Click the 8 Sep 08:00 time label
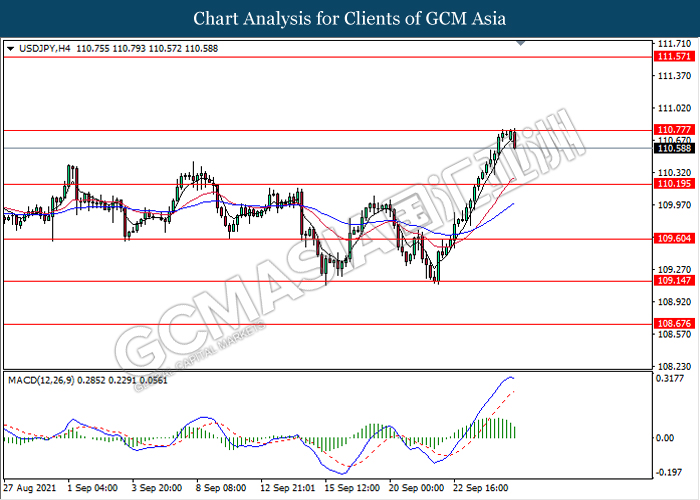This screenshot has height=500, width=700. [x=221, y=488]
